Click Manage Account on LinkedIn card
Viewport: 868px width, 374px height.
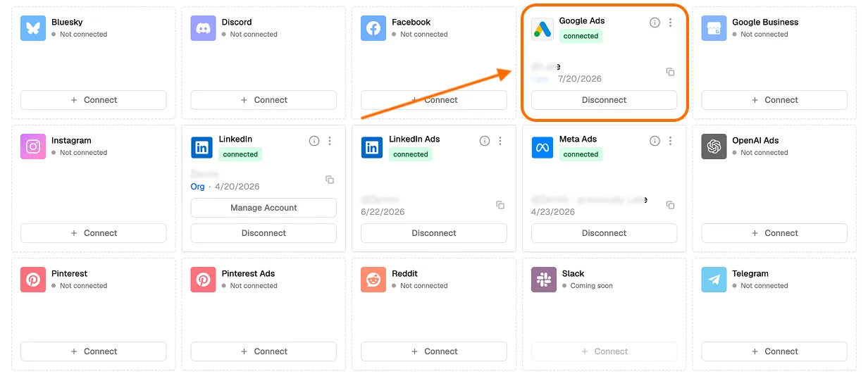[x=263, y=208]
